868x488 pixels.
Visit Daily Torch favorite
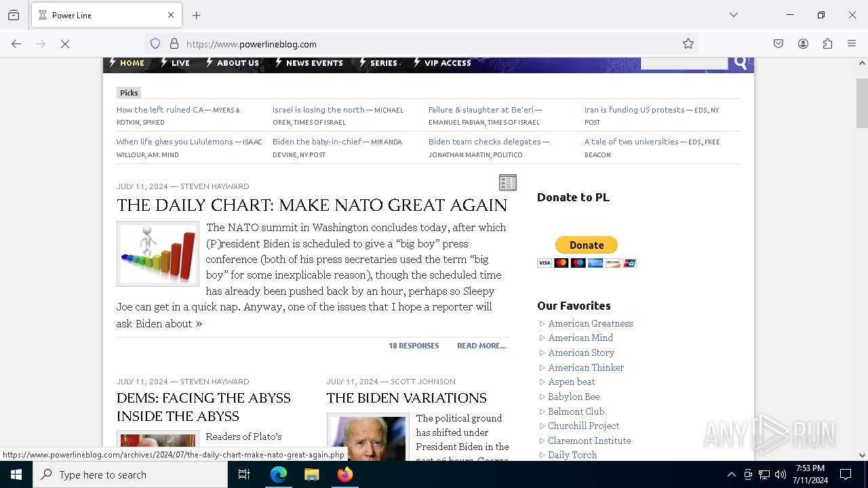[572, 455]
